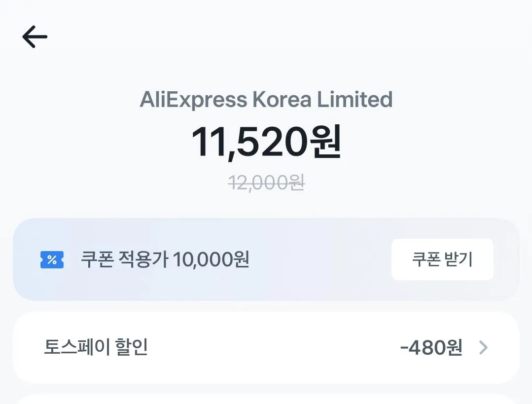This screenshot has width=532, height=404.
Task: Tap the struck-through 12,000원 original price
Action: 266,182
